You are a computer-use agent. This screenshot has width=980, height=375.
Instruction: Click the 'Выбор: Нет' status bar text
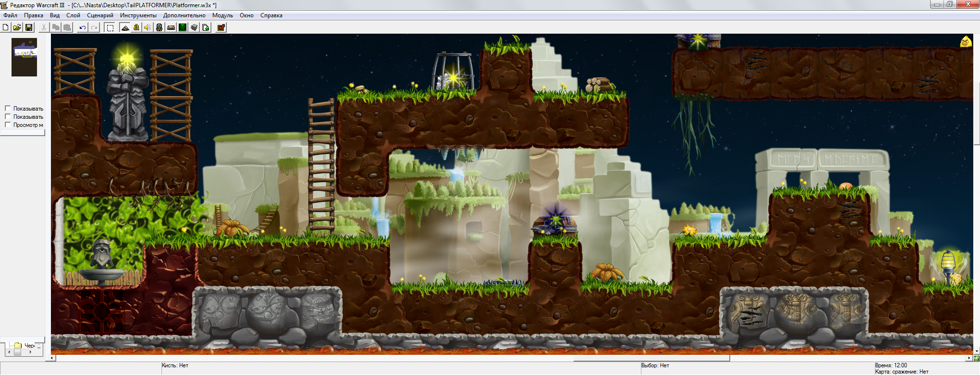coord(655,365)
